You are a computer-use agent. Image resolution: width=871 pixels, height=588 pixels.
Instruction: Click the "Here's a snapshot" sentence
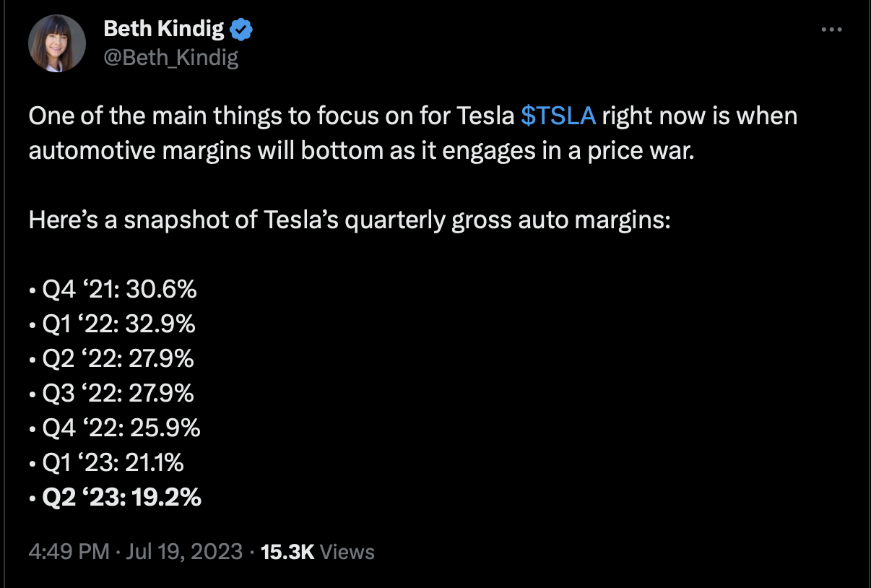tap(350, 220)
